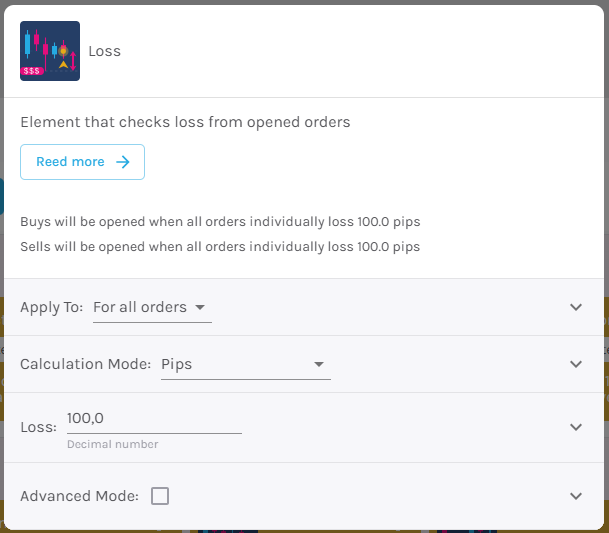Open the Calculation Mode 'Pips' dropdown

(x=246, y=364)
